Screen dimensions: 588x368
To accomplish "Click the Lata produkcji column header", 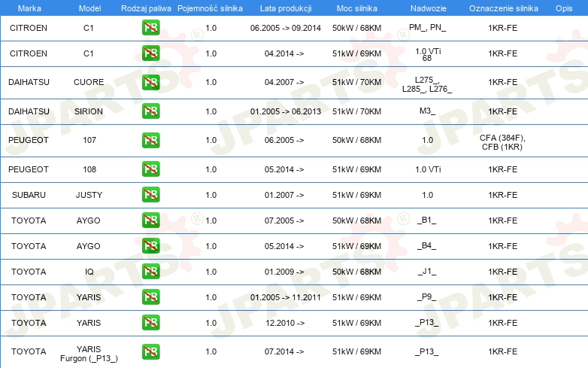I will click(x=286, y=8).
